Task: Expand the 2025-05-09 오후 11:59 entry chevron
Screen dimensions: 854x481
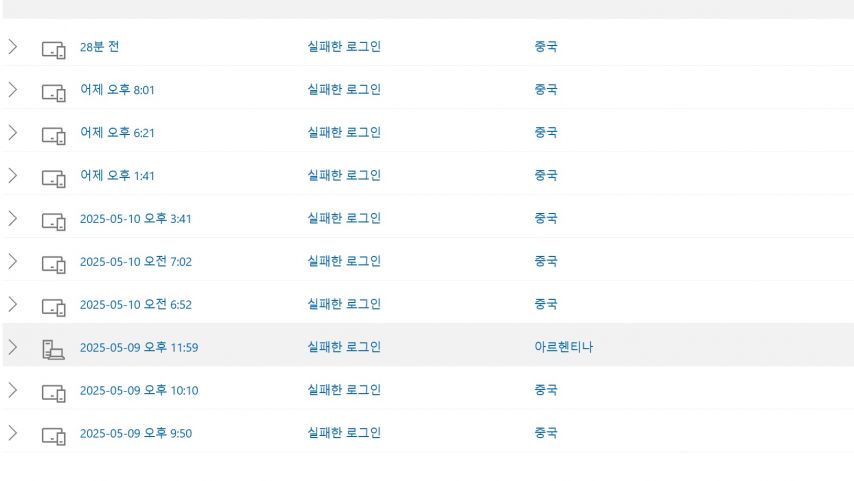Action: (x=13, y=348)
